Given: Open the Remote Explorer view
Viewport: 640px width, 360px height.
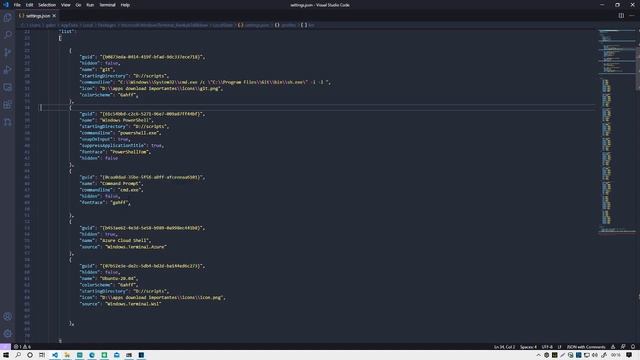Looking at the screenshot, I should click(x=7, y=87).
